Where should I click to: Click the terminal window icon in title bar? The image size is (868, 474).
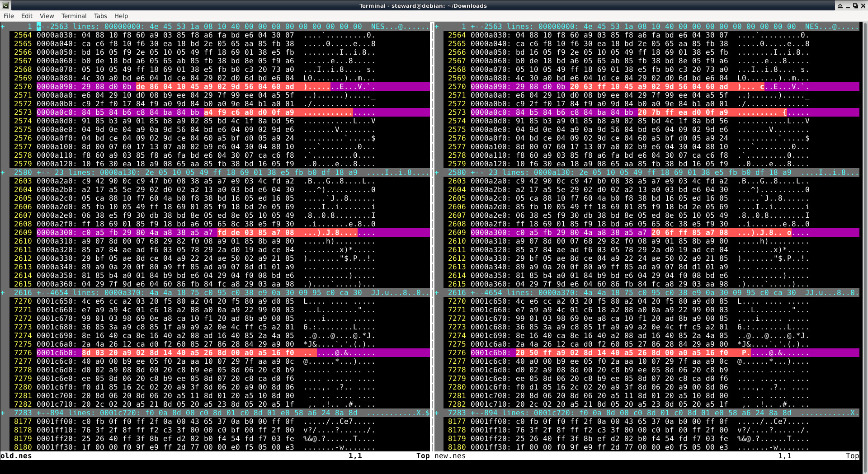pos(5,5)
